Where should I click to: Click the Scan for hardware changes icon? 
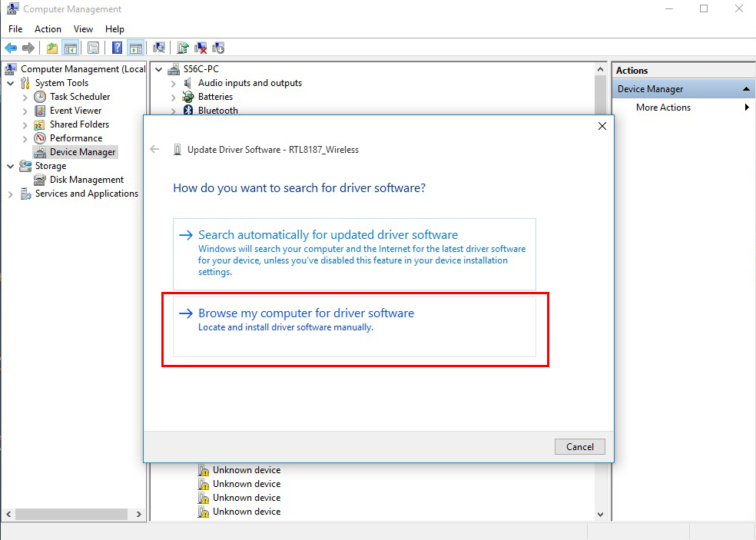pos(159,47)
